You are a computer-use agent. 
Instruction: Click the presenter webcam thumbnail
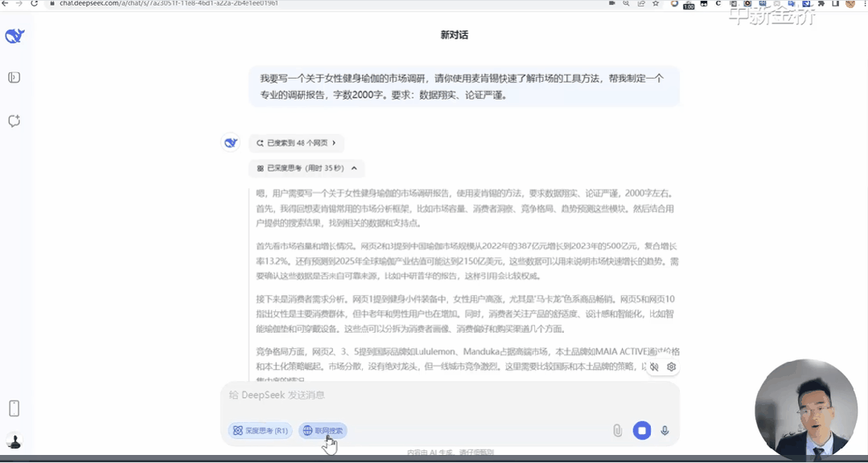[x=806, y=411]
